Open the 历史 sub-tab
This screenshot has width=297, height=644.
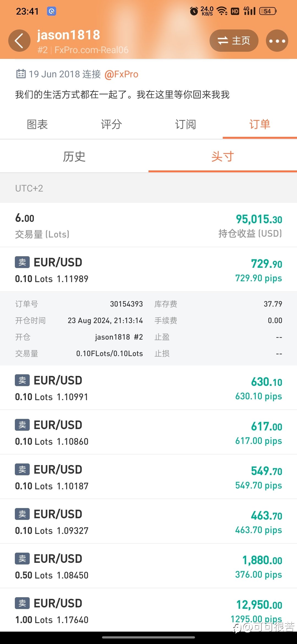(x=74, y=157)
